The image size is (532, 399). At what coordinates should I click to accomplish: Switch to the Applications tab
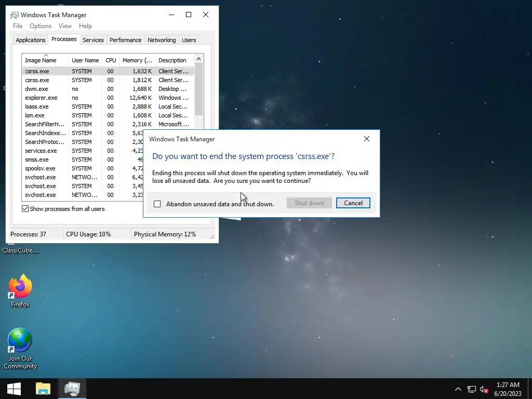tap(31, 40)
